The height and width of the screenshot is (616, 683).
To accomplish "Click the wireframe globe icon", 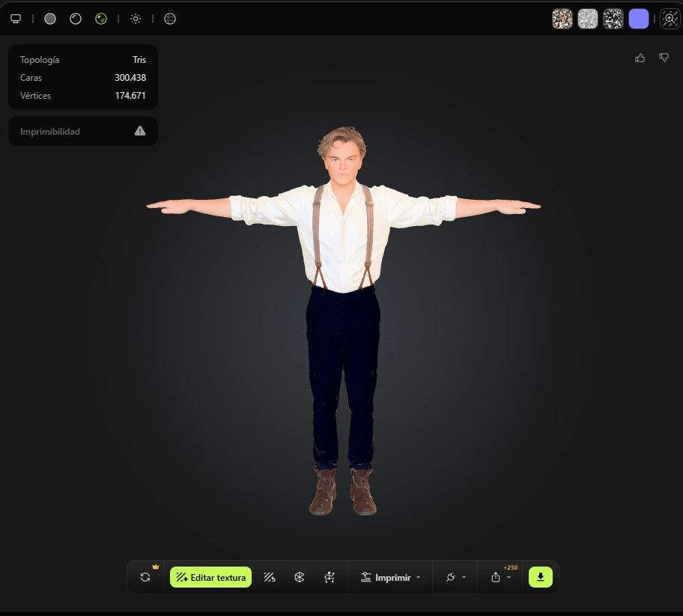I will (170, 19).
